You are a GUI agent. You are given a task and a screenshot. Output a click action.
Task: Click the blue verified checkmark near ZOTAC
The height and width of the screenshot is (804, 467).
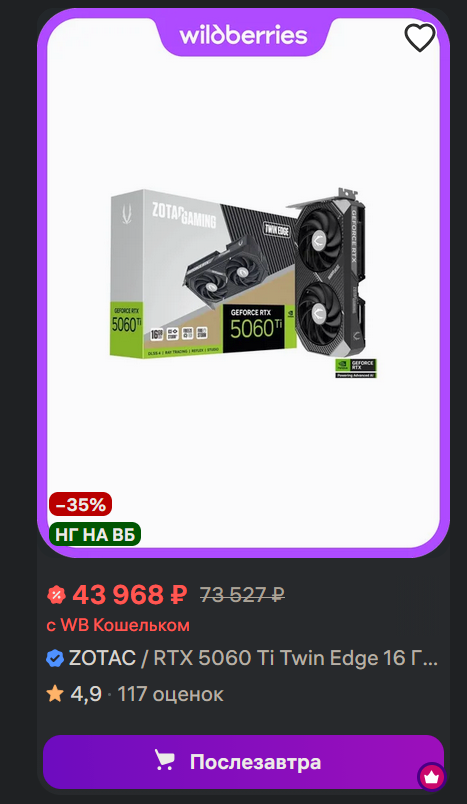click(55, 658)
